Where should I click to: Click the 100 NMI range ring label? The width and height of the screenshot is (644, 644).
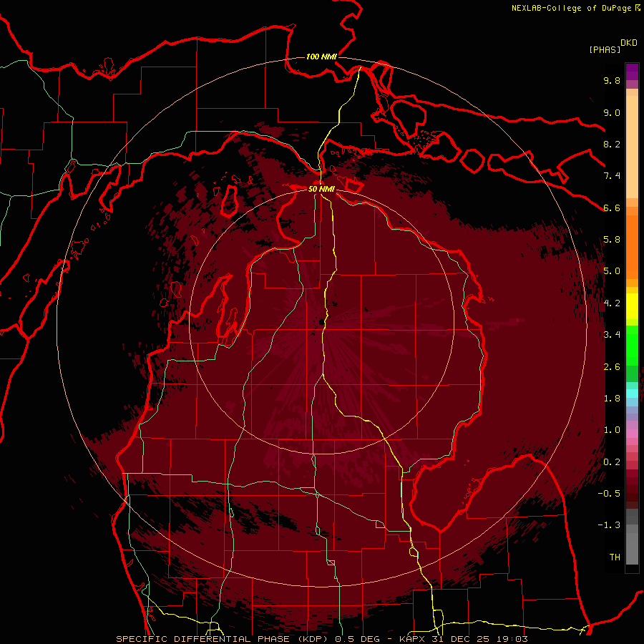pos(321,57)
